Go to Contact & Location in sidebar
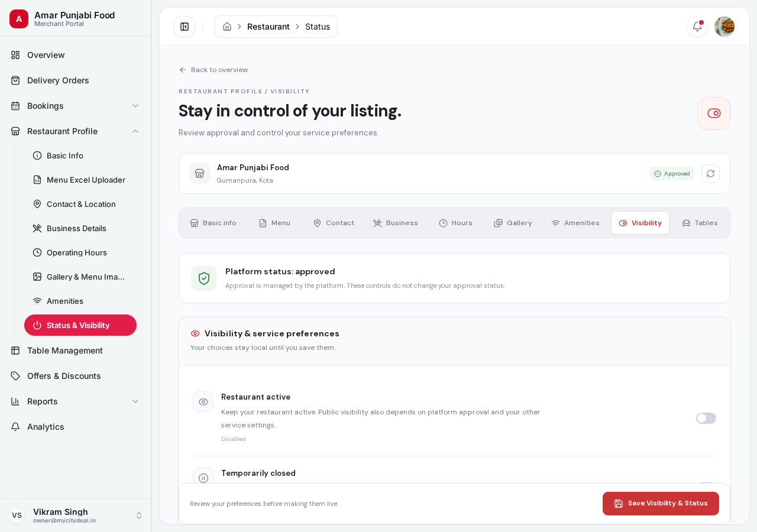Image resolution: width=757 pixels, height=532 pixels. point(80,204)
